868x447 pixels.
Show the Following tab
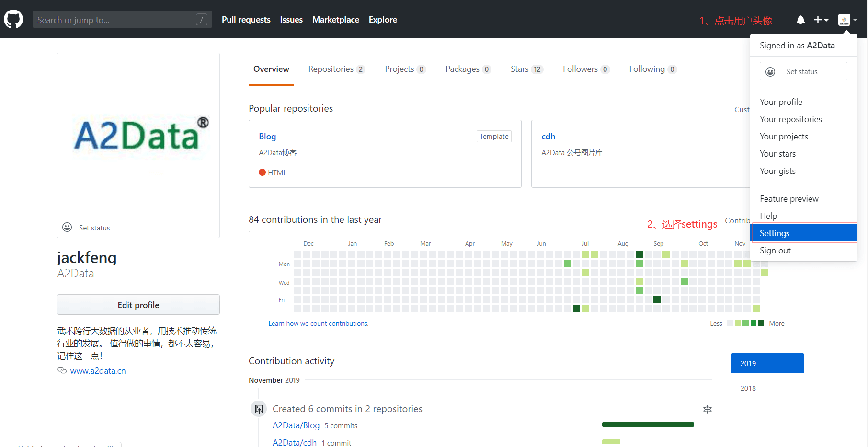(652, 69)
